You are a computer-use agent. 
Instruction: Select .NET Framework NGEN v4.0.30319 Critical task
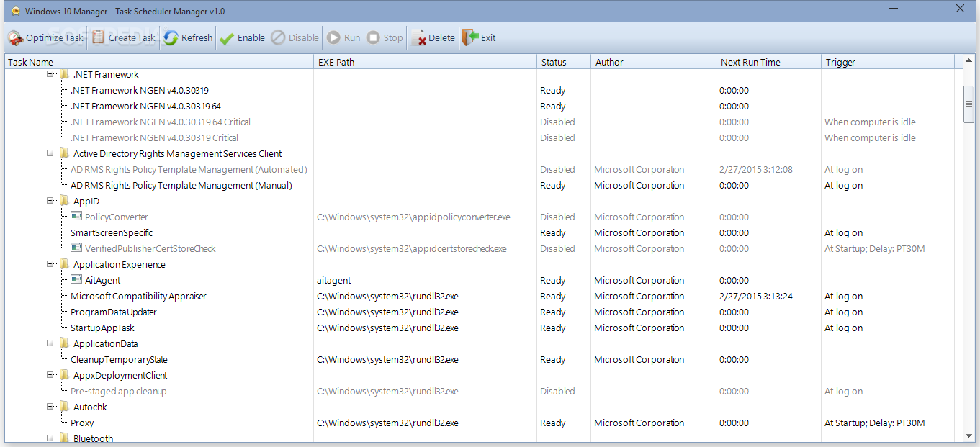[x=154, y=137]
